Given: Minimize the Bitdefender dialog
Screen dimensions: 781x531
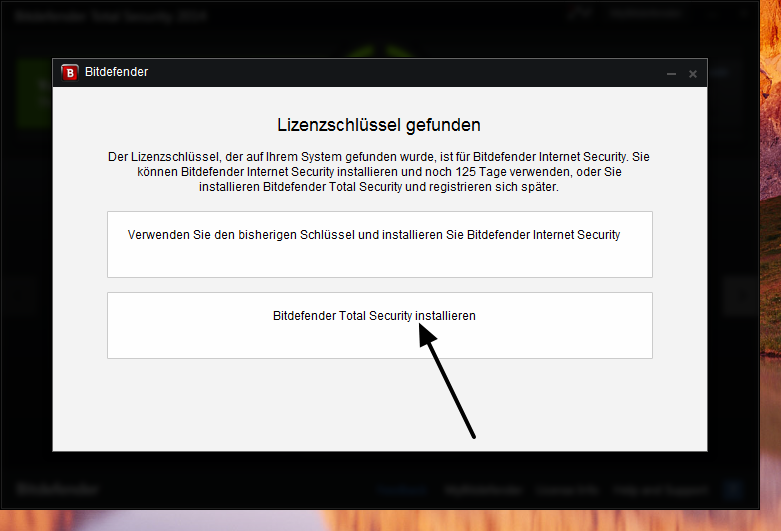Looking at the screenshot, I should pos(671,74).
